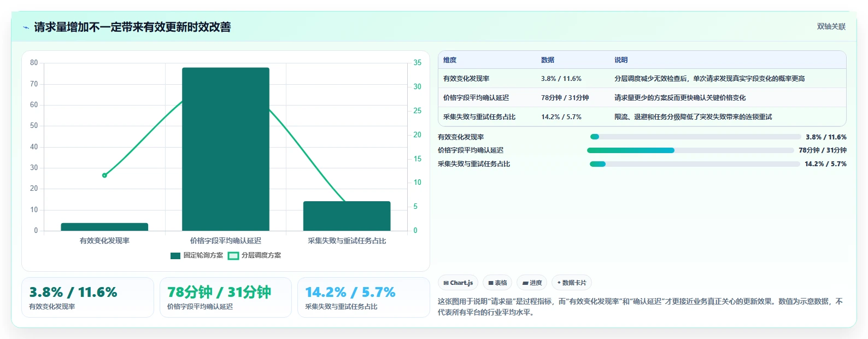This screenshot has width=868, height=339.
Task: Click the 双轴关联 label in header
Action: (x=831, y=27)
